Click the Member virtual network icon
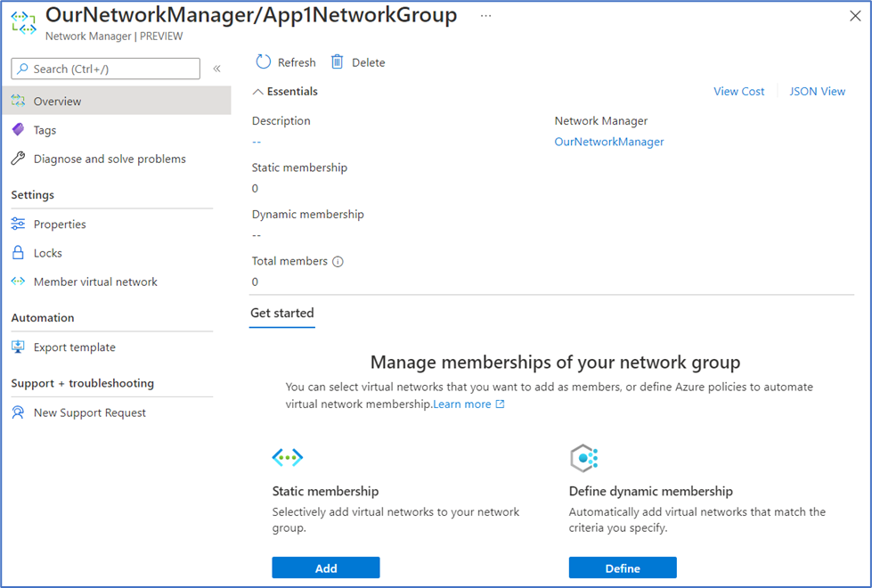 coord(18,282)
